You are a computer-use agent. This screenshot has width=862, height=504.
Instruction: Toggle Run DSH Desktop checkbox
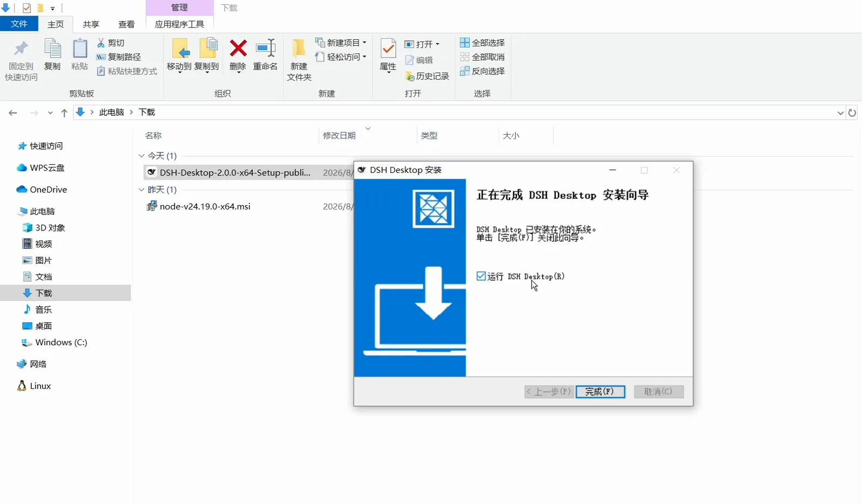[481, 276]
